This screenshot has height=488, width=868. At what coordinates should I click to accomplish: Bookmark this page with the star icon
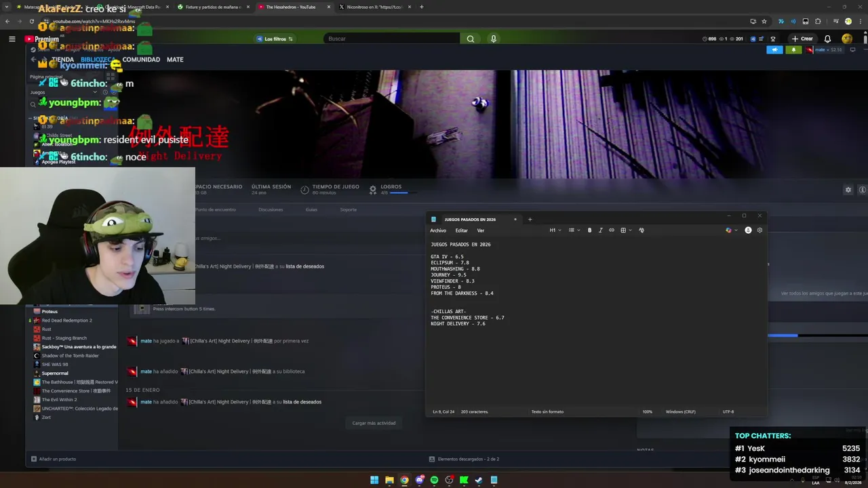coord(764,21)
